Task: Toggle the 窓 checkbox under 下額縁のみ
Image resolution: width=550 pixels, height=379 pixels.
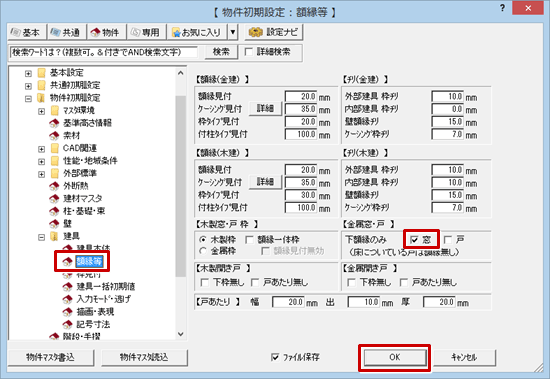Action: click(x=414, y=240)
